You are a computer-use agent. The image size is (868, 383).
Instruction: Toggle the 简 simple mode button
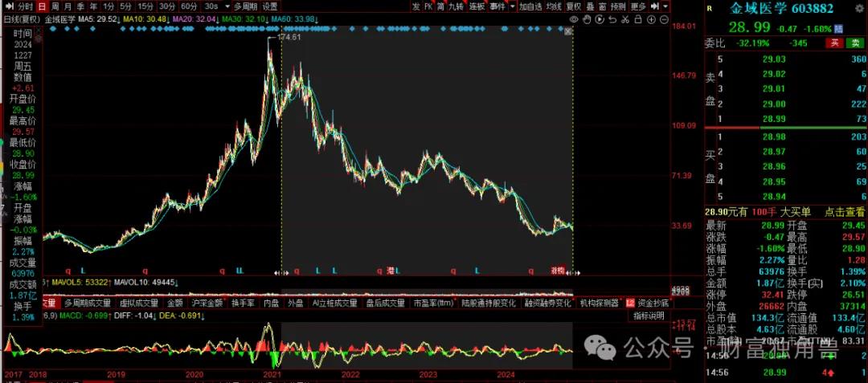[440, 6]
